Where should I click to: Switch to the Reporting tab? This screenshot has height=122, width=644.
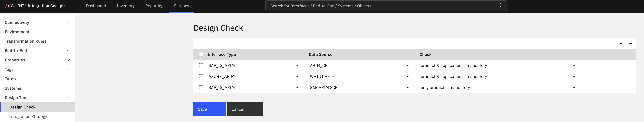pyautogui.click(x=154, y=6)
